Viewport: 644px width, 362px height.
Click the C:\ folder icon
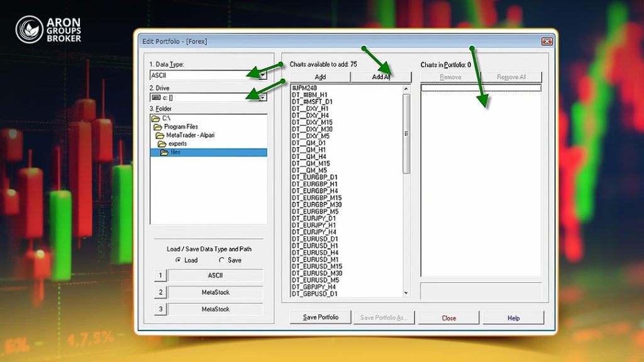[156, 118]
